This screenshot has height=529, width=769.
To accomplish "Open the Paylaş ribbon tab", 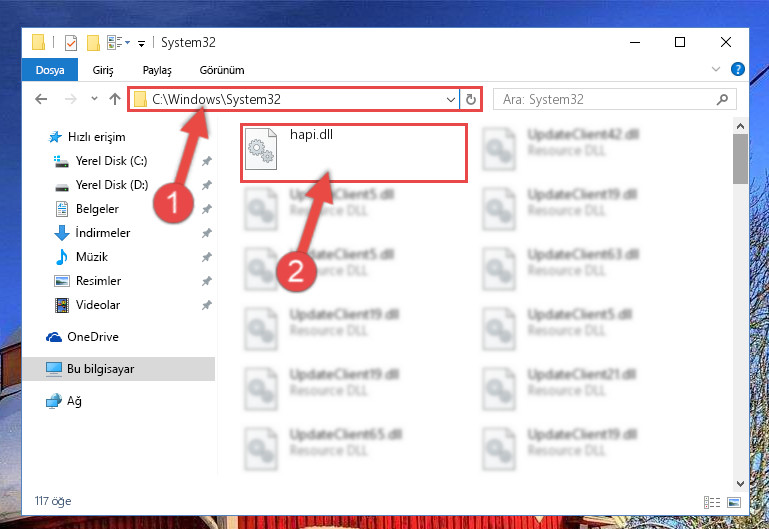I will 157,70.
